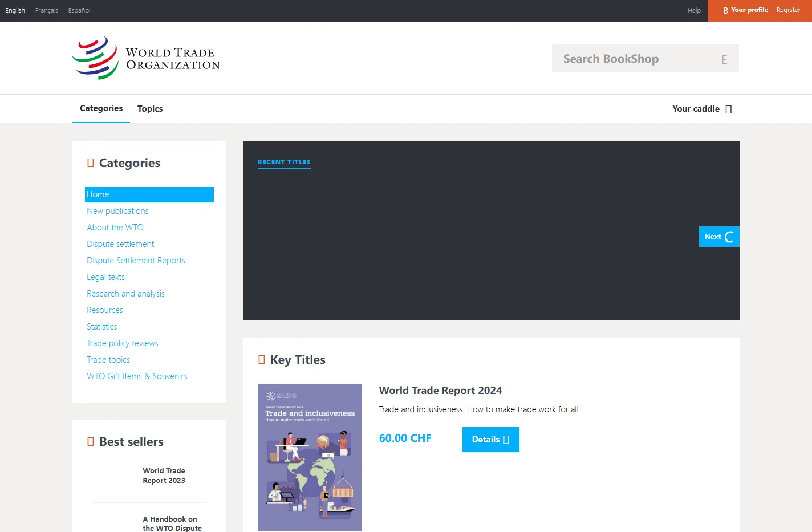The width and height of the screenshot is (812, 532).
Task: Open A Handbook on the WTO Dispute best seller
Action: click(172, 523)
